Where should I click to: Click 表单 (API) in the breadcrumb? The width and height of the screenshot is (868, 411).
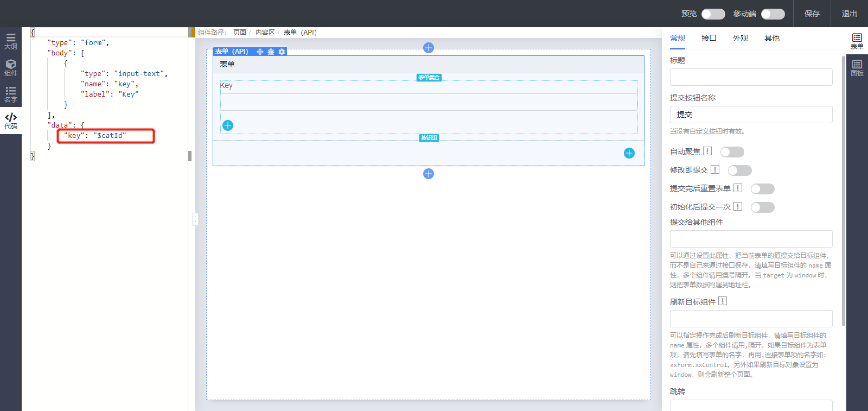(300, 33)
